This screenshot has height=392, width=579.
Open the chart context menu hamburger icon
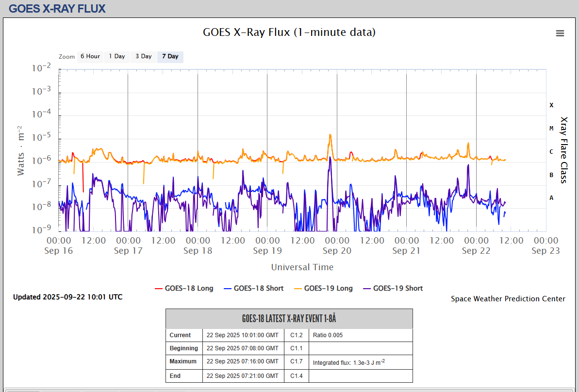560,33
